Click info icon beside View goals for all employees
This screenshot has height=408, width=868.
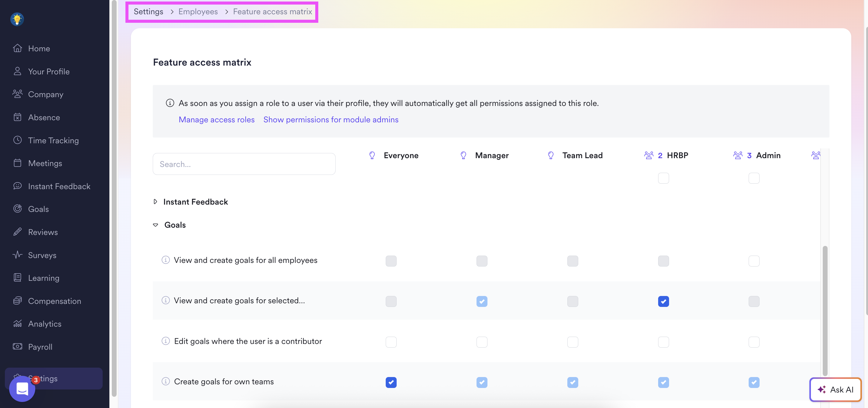click(166, 260)
